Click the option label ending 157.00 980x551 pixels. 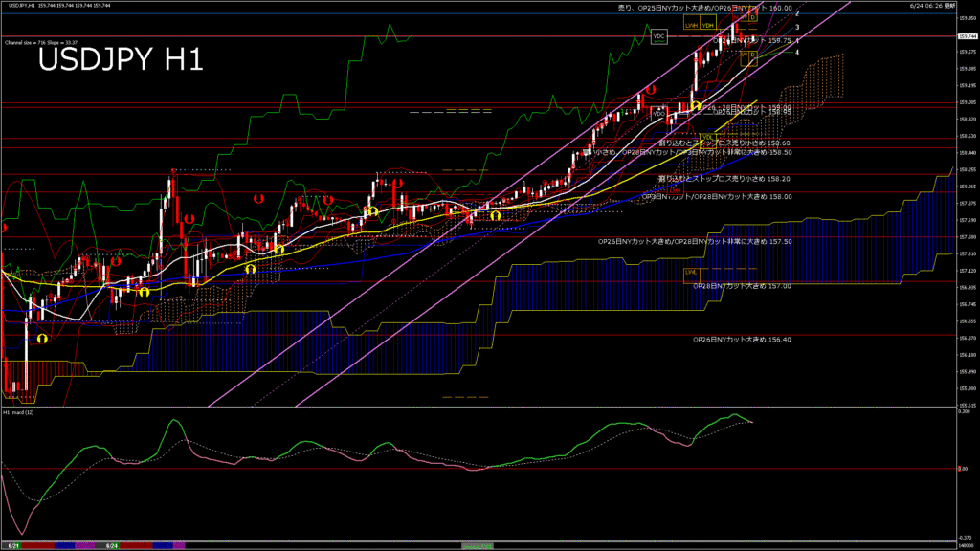click(742, 286)
